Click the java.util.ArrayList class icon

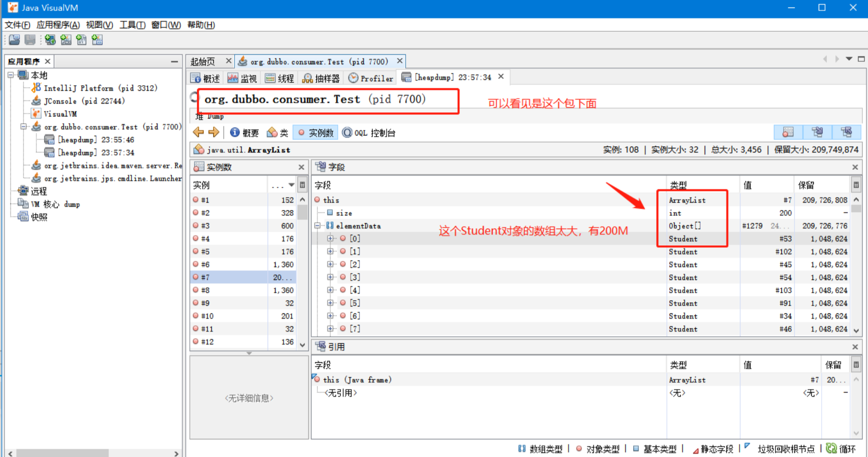point(199,149)
